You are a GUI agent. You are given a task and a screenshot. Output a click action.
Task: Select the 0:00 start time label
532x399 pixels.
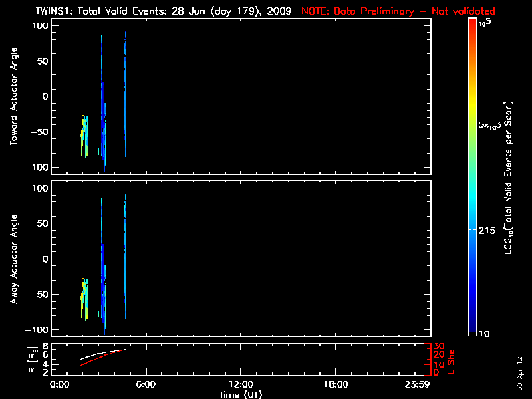[59, 385]
